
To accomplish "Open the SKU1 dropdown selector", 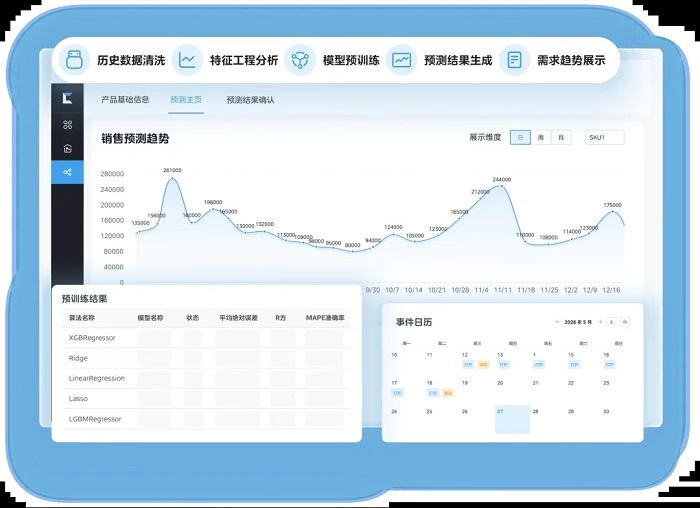I will (604, 137).
